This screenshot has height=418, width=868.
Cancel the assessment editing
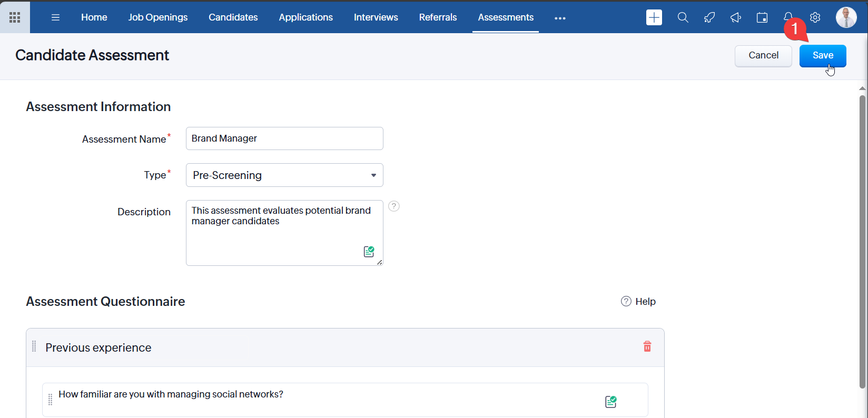(x=763, y=56)
